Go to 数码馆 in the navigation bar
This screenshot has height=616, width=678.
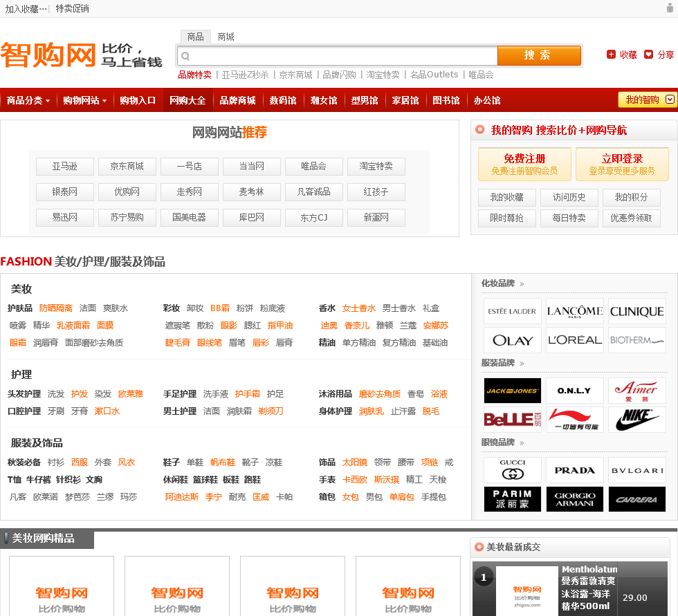(283, 100)
